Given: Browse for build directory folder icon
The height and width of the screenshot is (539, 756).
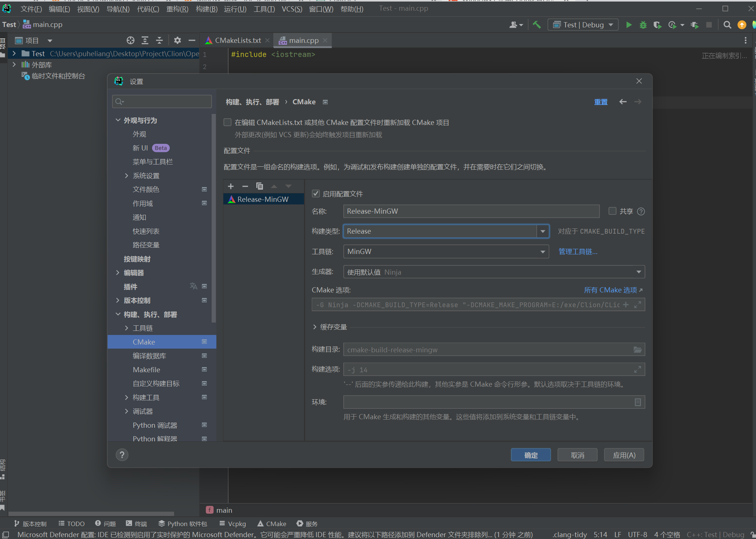Looking at the screenshot, I should [638, 350].
